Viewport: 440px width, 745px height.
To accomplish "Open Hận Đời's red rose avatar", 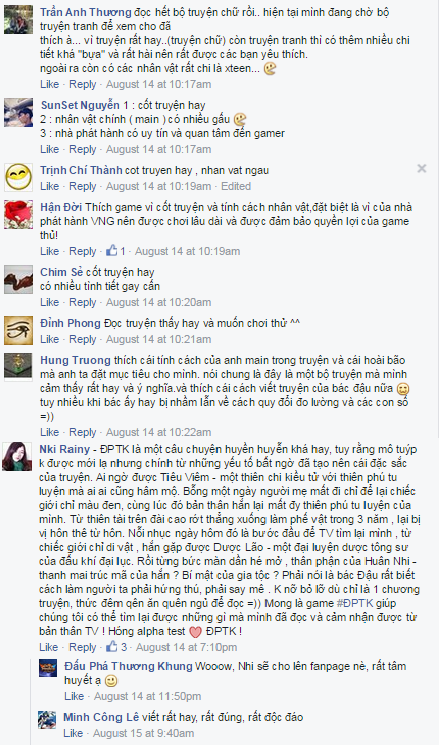I will pos(18,214).
